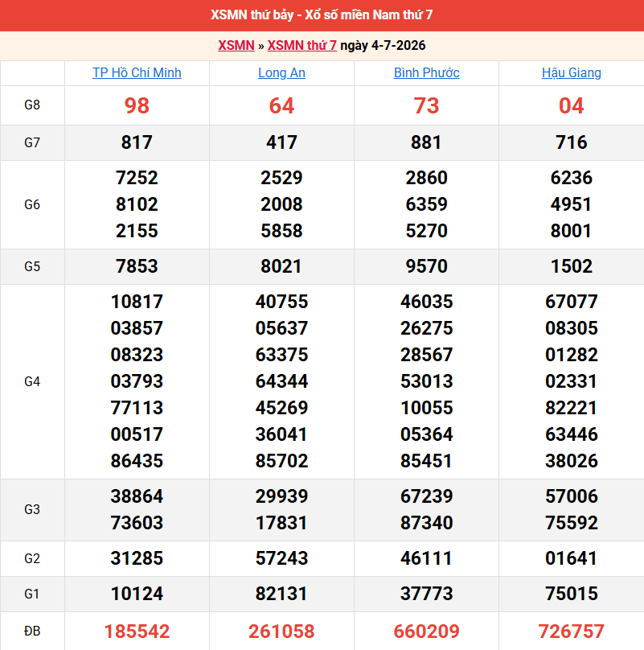
Task: Select the red page header title
Action: (x=322, y=15)
